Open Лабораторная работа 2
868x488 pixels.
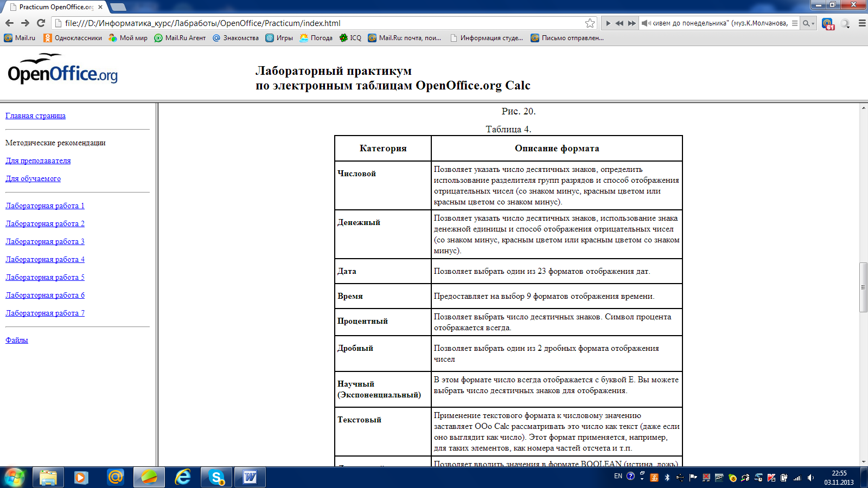[x=45, y=223]
